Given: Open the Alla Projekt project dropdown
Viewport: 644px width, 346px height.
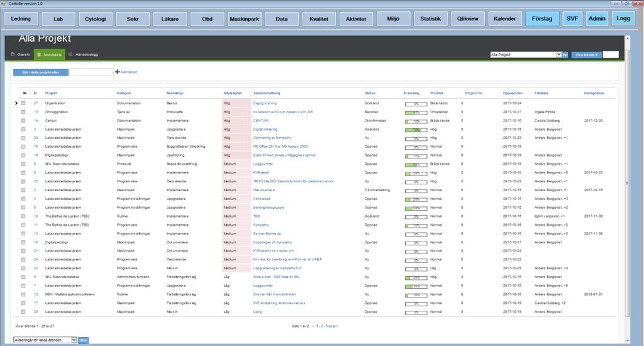Looking at the screenshot, I should pos(525,55).
